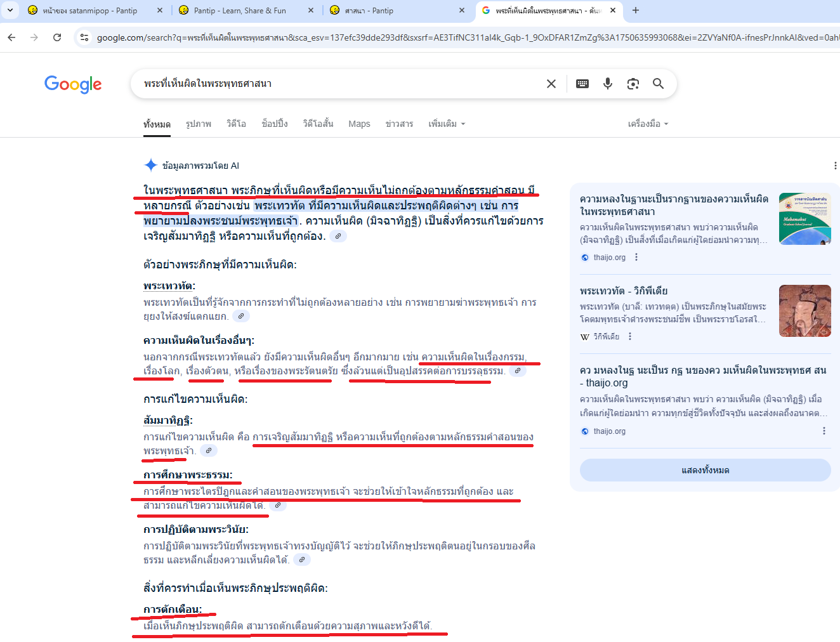840x642 pixels.
Task: Switch to 'หน้าของ satanmipop - Pantip' tab
Action: 89,10
